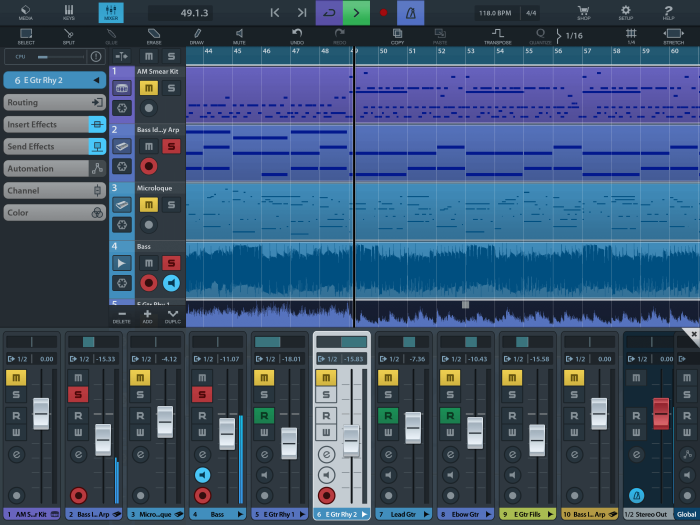Toggle track list width arrows icon
Image resolution: width=700 pixels, height=525 pixels.
(x=121, y=56)
